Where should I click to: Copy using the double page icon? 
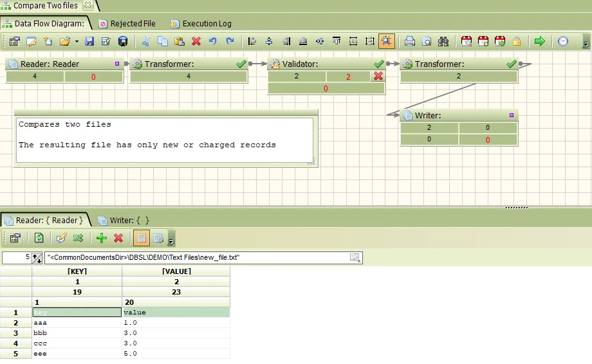163,41
